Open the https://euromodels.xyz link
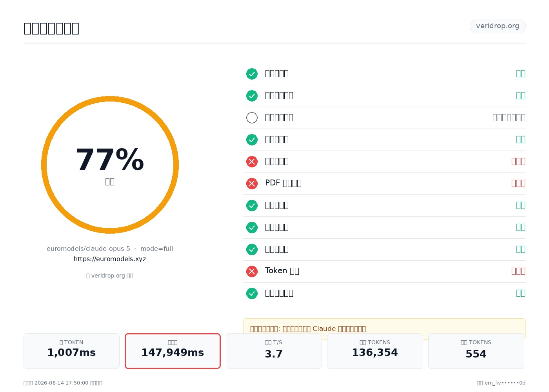Image resolution: width=549 pixels, height=392 pixels. (x=110, y=259)
